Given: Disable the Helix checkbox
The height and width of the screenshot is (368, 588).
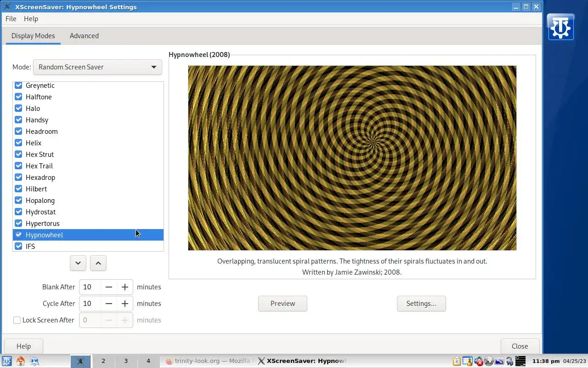Looking at the screenshot, I should [x=18, y=143].
